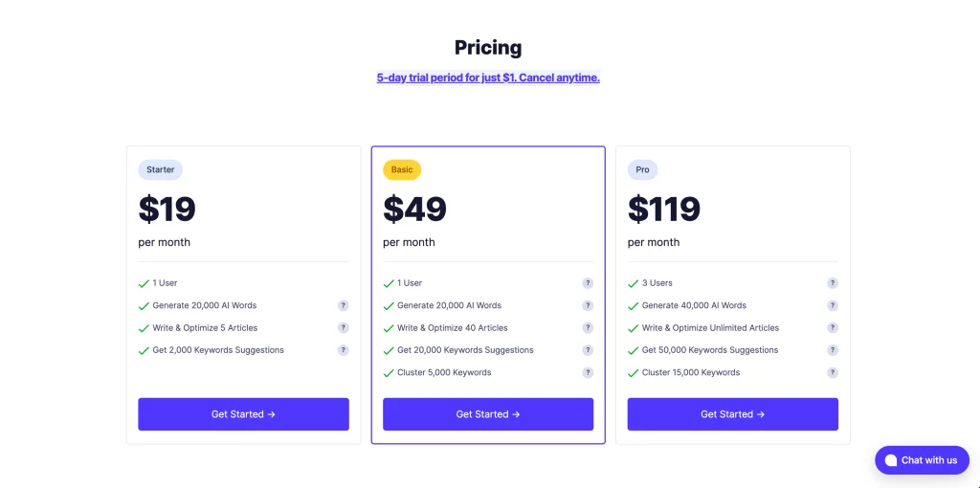Click Get Started on the Pro plan
Image resolution: width=980 pixels, height=488 pixels.
pyautogui.click(x=732, y=414)
